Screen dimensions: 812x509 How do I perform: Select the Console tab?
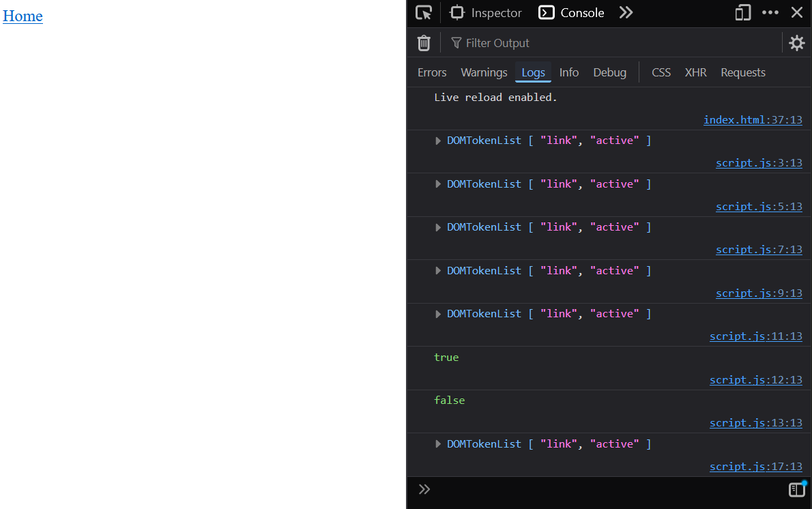572,13
